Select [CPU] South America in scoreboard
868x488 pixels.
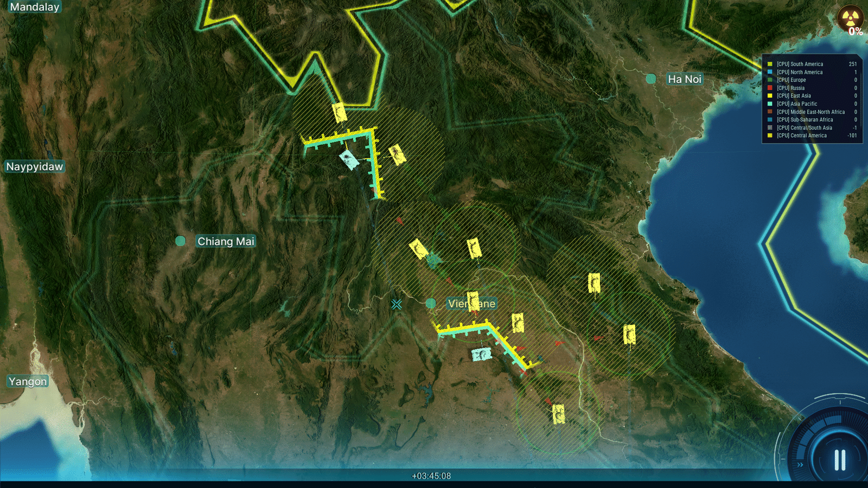click(x=812, y=64)
